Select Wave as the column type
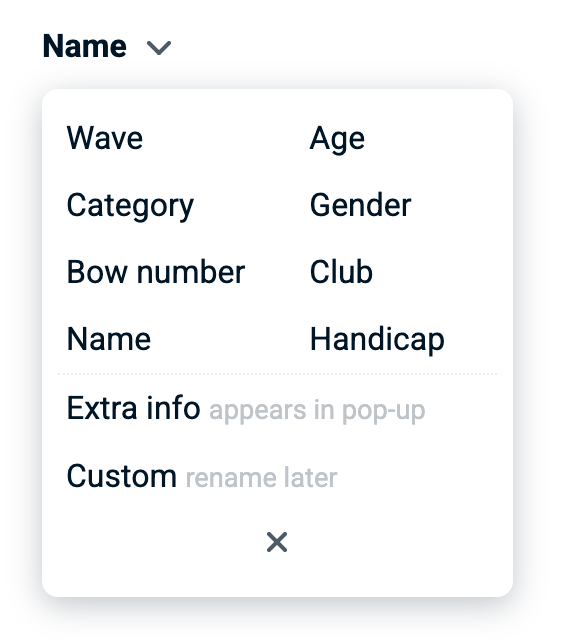The image size is (566, 644). 105,138
